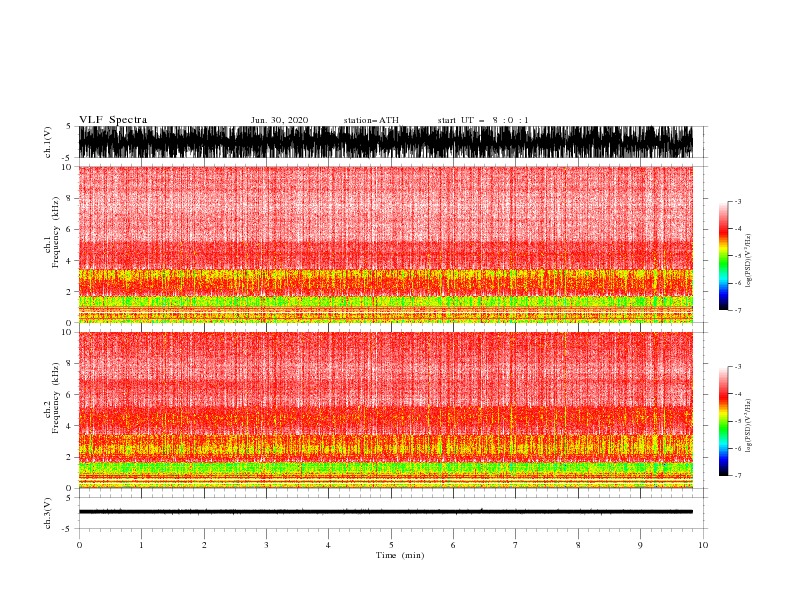The height and width of the screenshot is (612, 792).
Task: Click the "station=ATH" label
Action: [371, 120]
